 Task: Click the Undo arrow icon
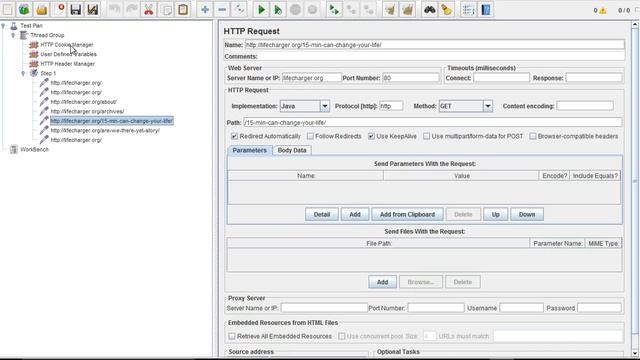tap(115, 9)
